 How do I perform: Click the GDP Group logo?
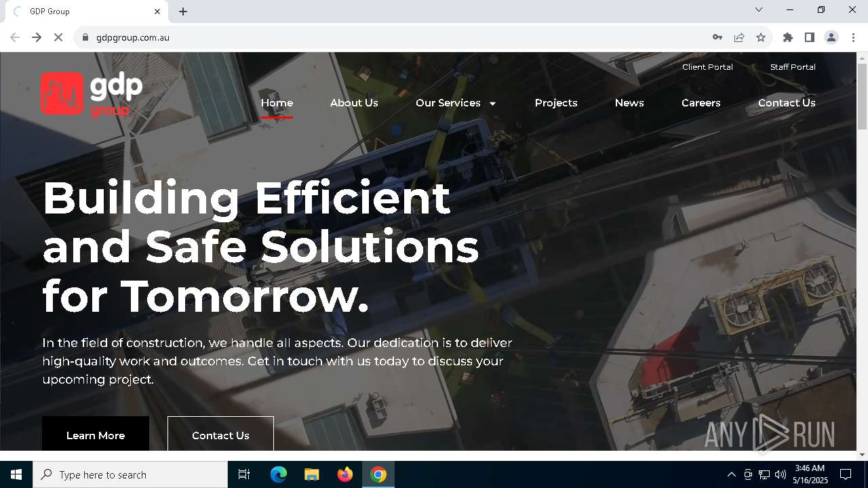point(92,94)
